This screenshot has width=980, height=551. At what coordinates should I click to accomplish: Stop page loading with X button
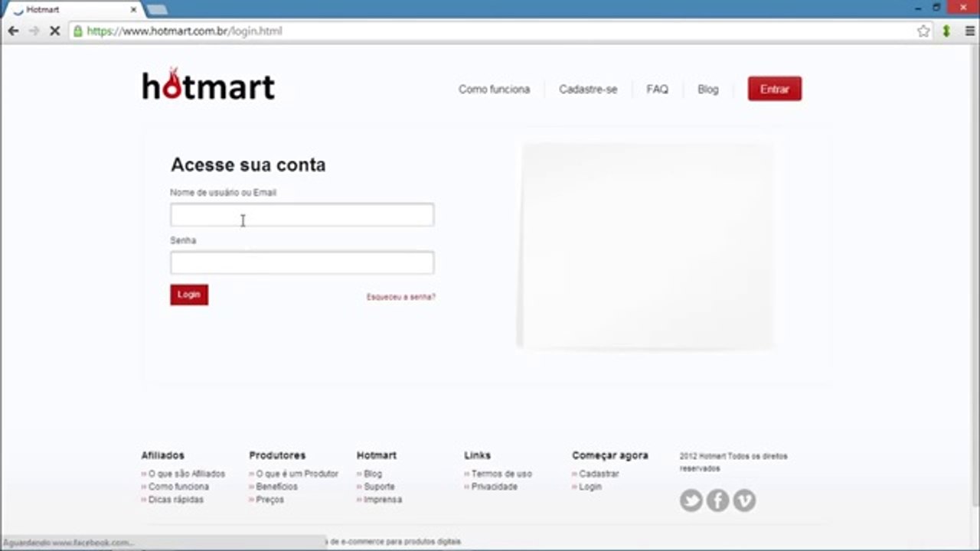click(x=54, y=31)
